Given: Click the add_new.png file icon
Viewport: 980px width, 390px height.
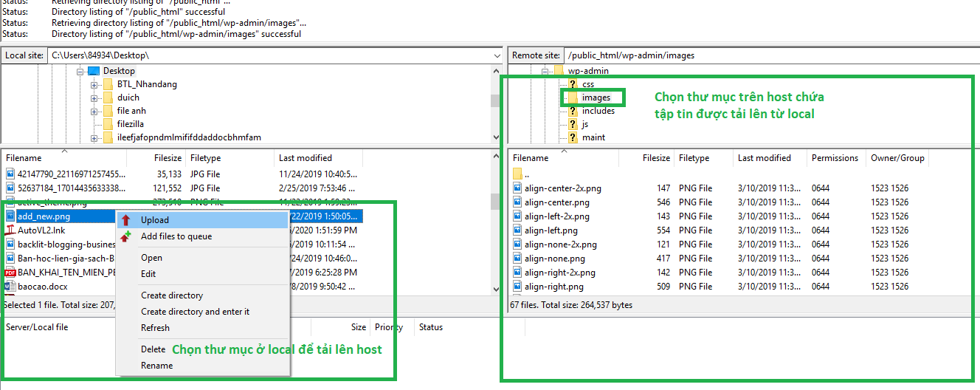Looking at the screenshot, I should pos(10,216).
